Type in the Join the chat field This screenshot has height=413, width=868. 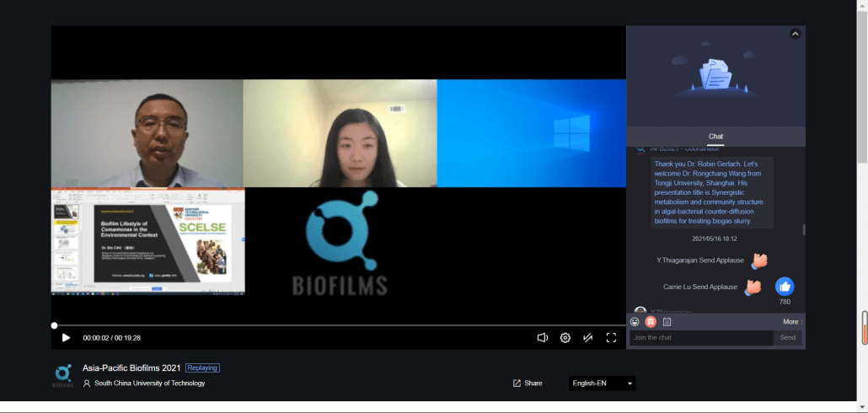[700, 338]
